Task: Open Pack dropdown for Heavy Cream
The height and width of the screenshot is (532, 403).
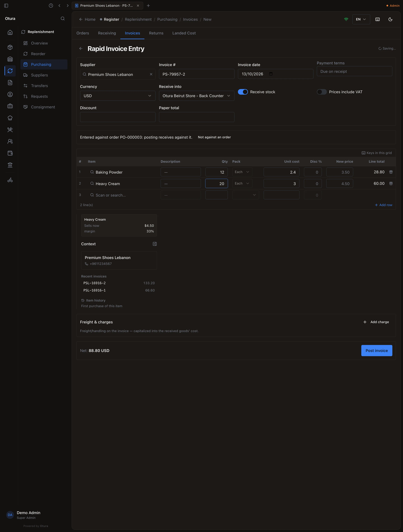Action: [242, 184]
